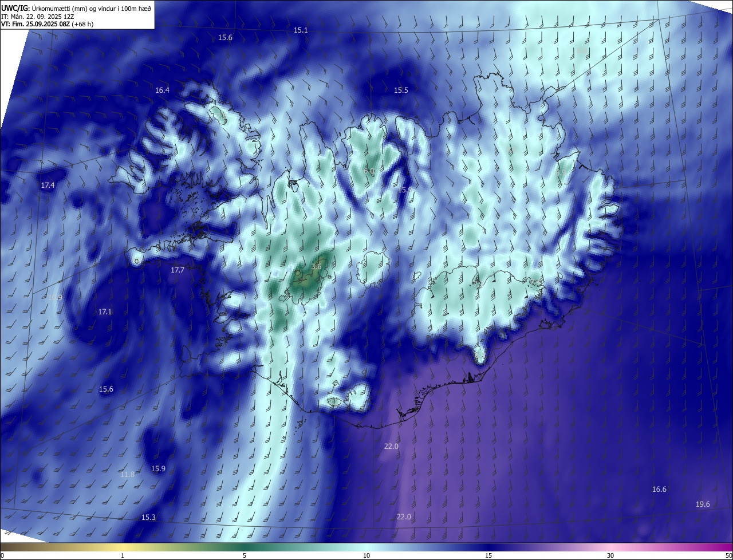The image size is (733, 560).
Task: Click the 15.1 value label
Action: (x=301, y=30)
